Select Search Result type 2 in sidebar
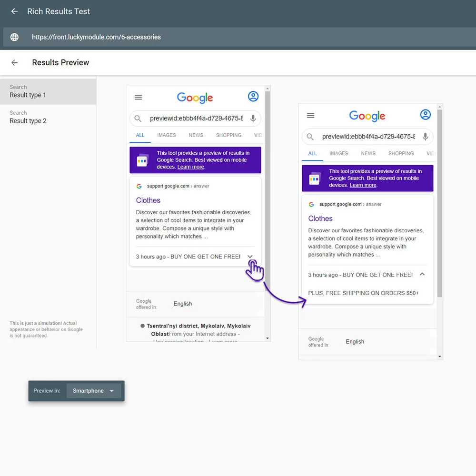The image size is (476, 476). point(48,117)
